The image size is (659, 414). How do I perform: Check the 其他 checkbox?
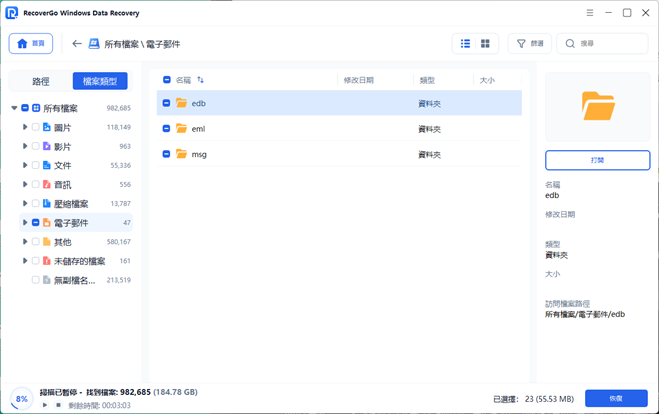[x=36, y=242]
